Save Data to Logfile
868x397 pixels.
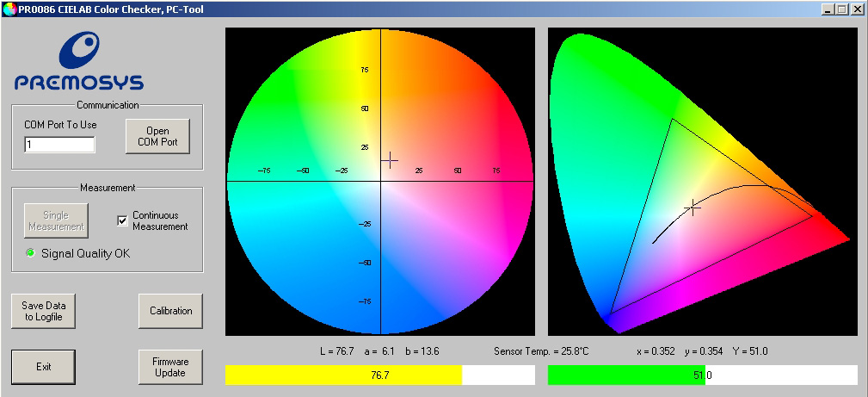coord(43,311)
